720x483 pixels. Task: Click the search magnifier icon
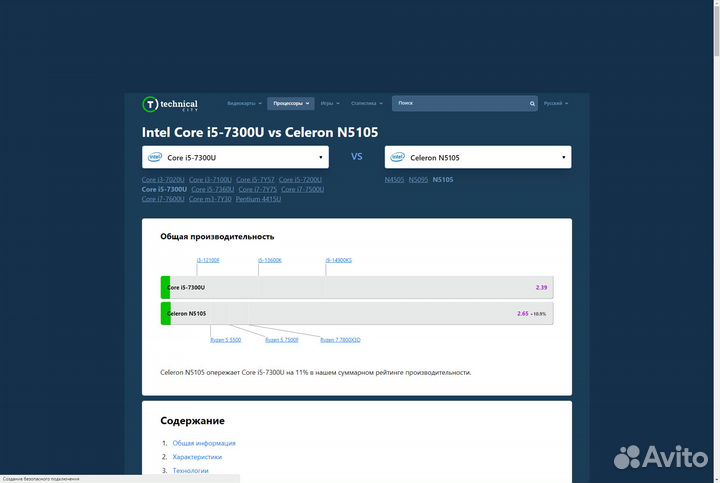click(x=532, y=104)
